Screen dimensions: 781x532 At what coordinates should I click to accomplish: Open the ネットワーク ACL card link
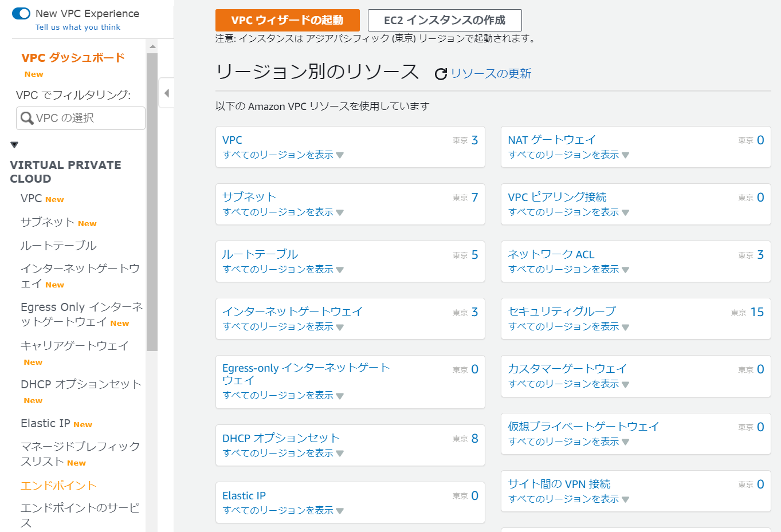tap(551, 254)
